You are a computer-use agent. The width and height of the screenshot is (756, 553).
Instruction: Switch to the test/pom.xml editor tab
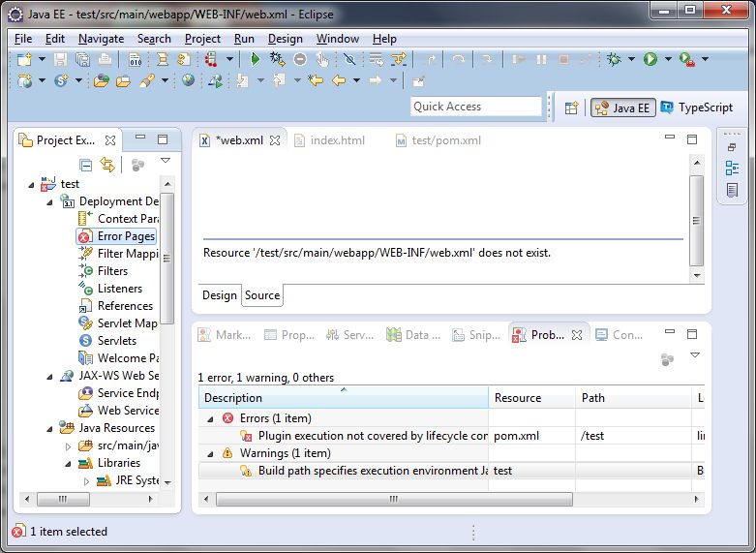coord(438,140)
